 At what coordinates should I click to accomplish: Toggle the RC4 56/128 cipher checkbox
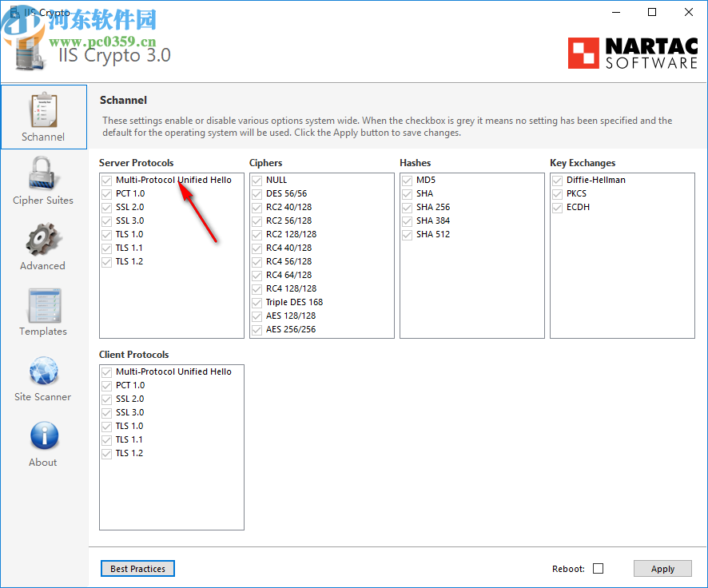(257, 262)
